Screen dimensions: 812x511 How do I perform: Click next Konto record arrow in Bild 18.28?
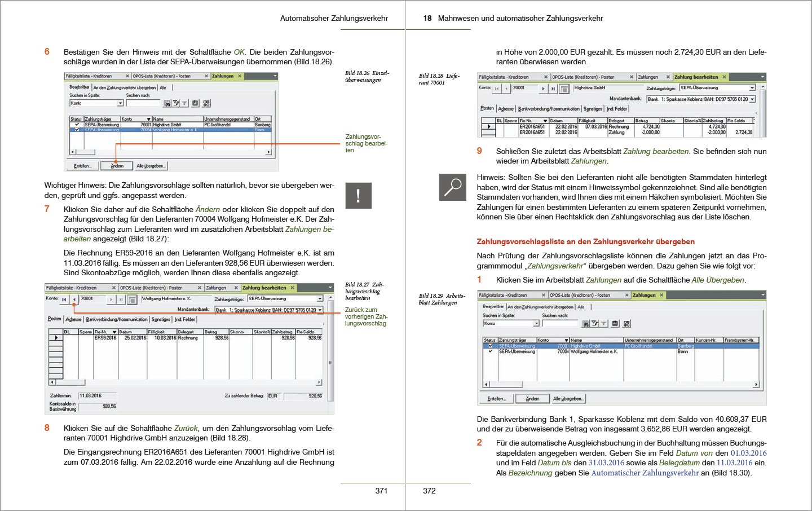coord(543,89)
